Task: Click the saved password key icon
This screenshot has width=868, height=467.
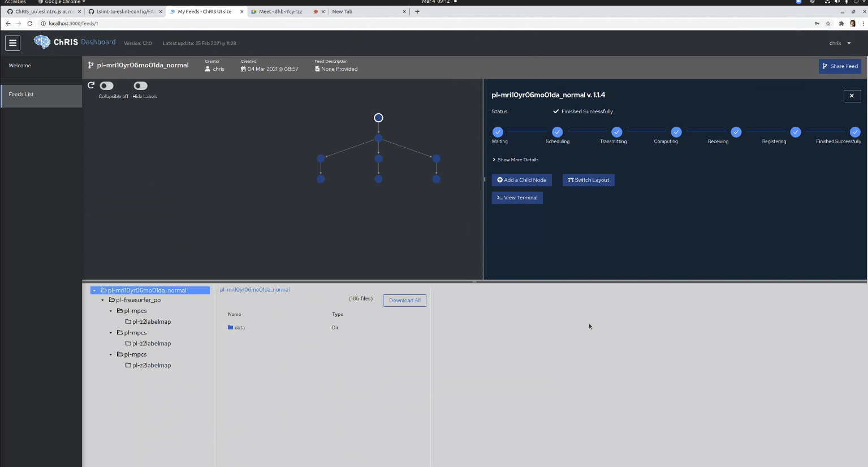Action: pos(817,23)
